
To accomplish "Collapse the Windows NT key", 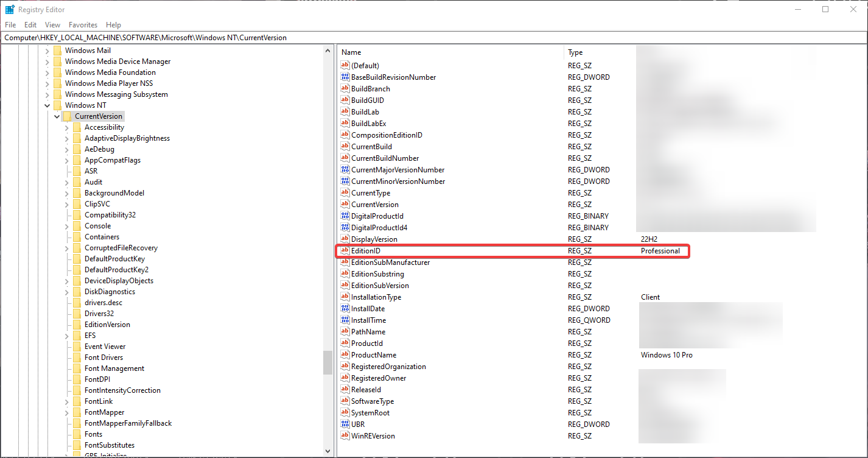I will (x=47, y=105).
